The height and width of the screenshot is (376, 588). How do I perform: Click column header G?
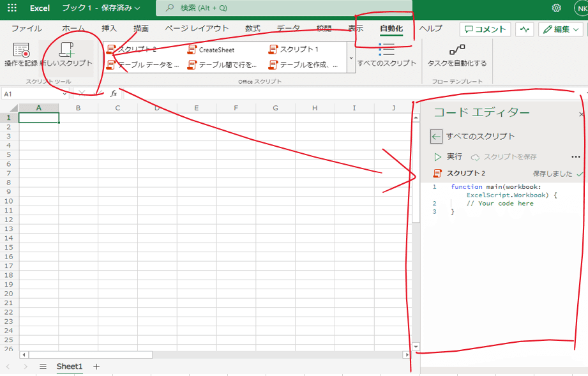(x=275, y=108)
